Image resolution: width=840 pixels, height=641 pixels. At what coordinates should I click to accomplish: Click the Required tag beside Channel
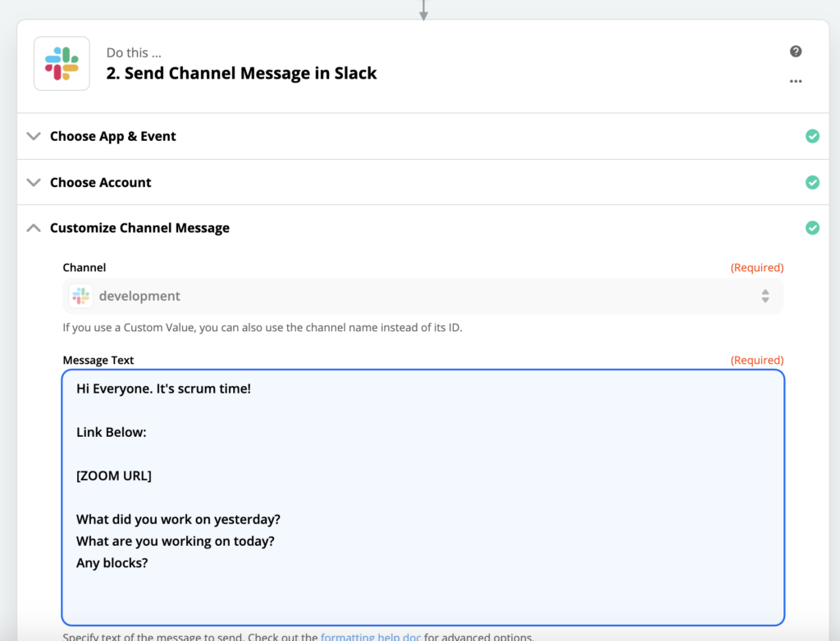757,267
